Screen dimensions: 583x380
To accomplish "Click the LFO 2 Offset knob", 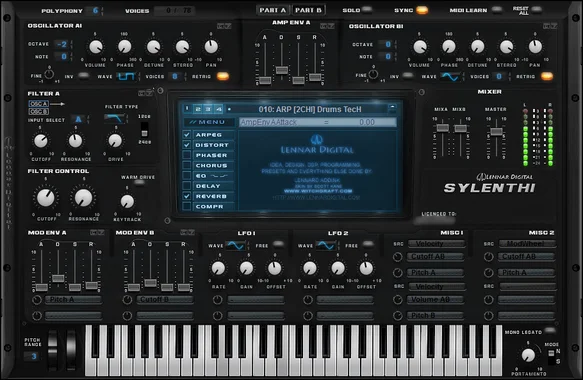I will click(366, 268).
